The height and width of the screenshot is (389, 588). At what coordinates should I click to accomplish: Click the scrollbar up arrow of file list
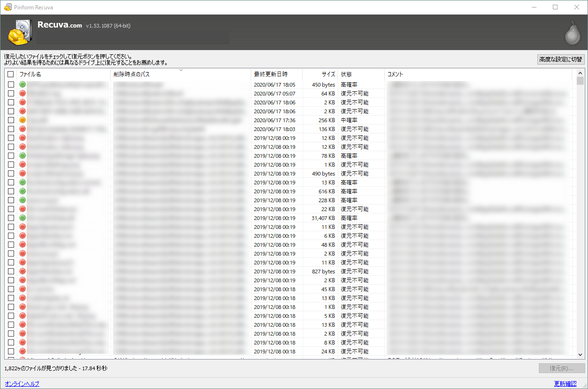(x=581, y=73)
